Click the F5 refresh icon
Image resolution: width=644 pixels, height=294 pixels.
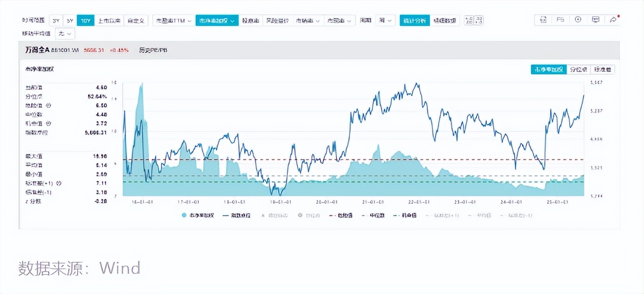tap(560, 20)
